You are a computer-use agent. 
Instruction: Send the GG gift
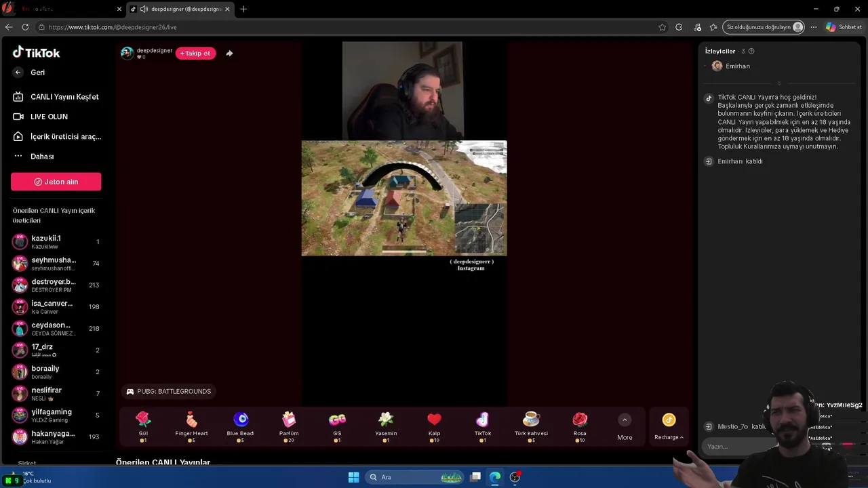337,427
